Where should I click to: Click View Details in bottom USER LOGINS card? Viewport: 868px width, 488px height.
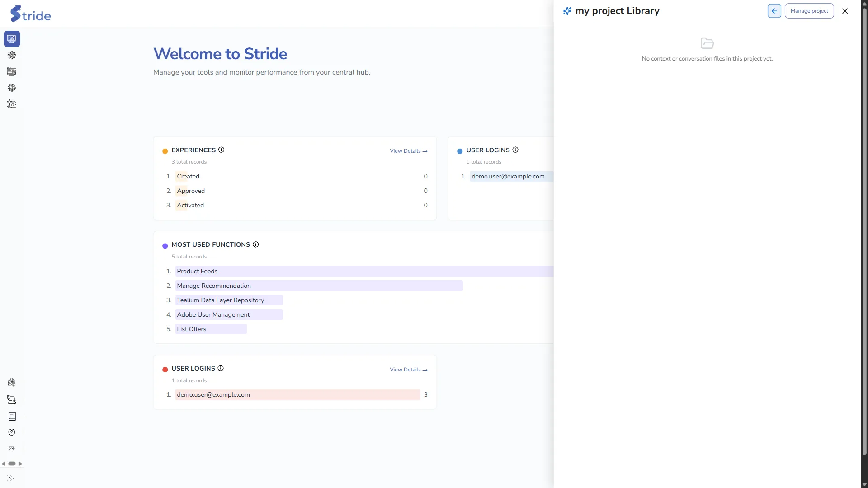[409, 370]
